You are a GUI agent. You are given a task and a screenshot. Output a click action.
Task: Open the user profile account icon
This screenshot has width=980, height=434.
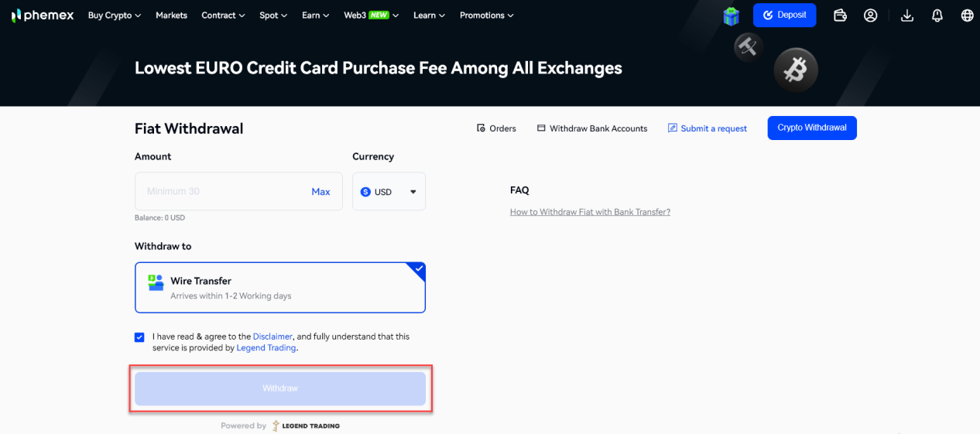coord(871,15)
